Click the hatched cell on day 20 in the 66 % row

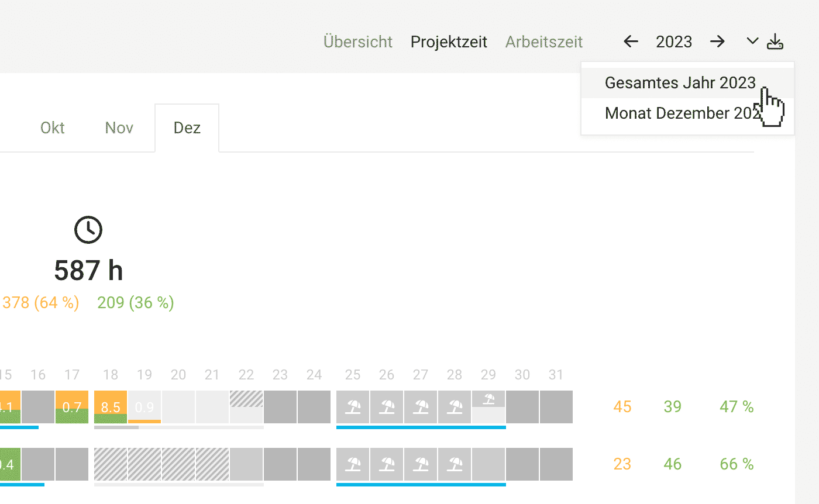tap(178, 464)
